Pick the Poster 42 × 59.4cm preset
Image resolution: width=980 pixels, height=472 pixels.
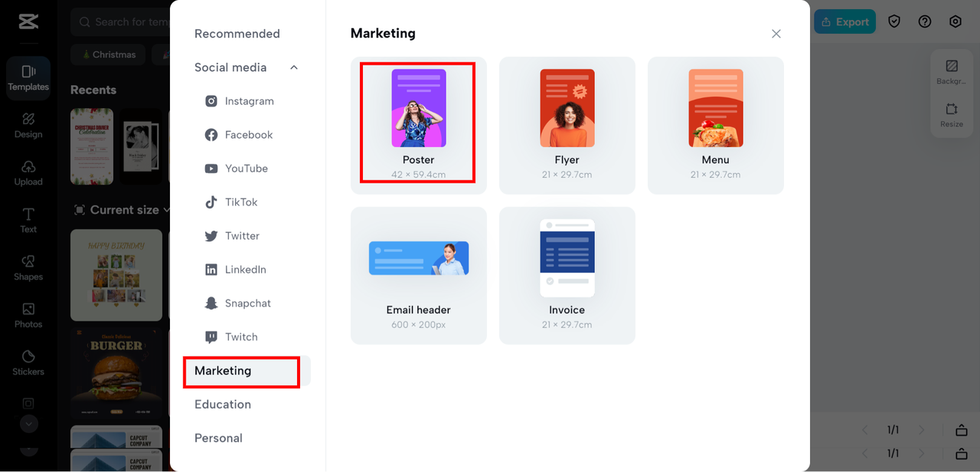[418, 123]
